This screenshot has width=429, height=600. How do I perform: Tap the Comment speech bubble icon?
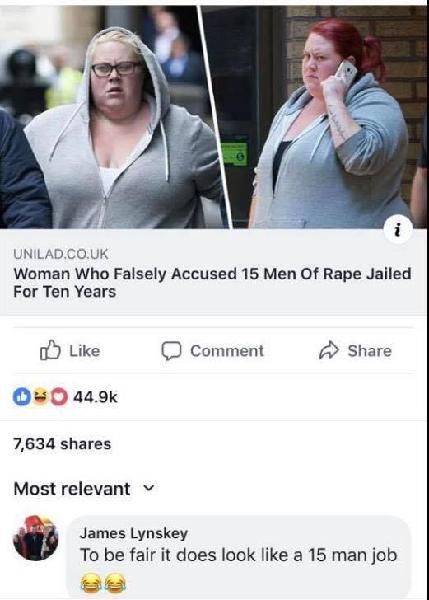[171, 351]
